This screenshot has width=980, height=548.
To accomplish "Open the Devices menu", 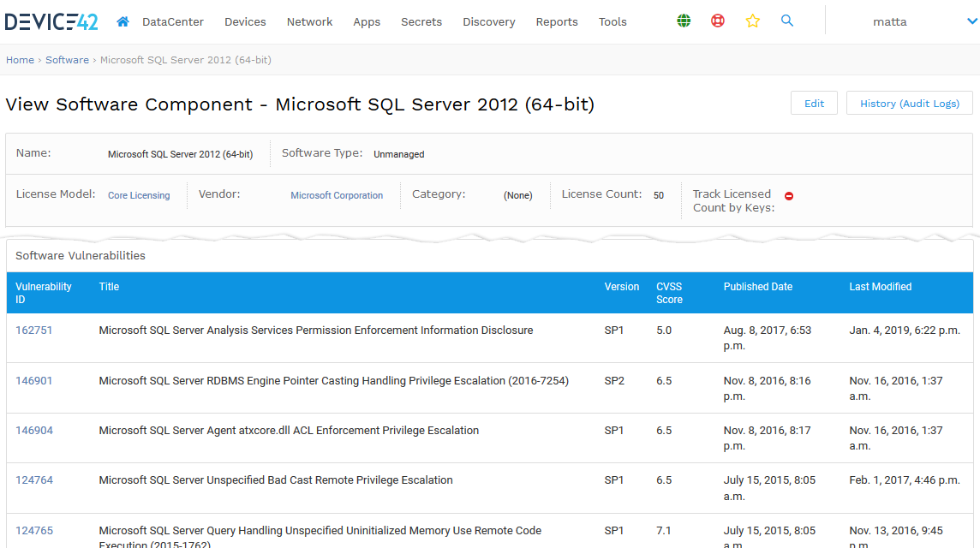I will click(245, 22).
